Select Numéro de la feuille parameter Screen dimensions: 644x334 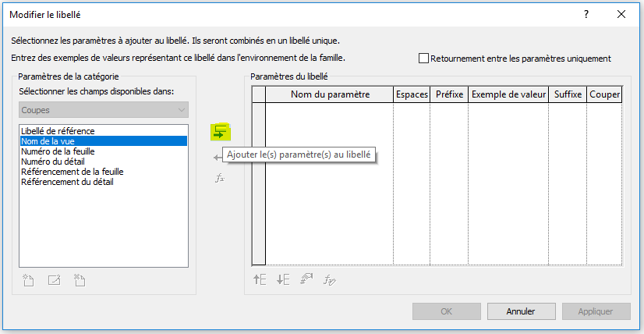pos(58,151)
